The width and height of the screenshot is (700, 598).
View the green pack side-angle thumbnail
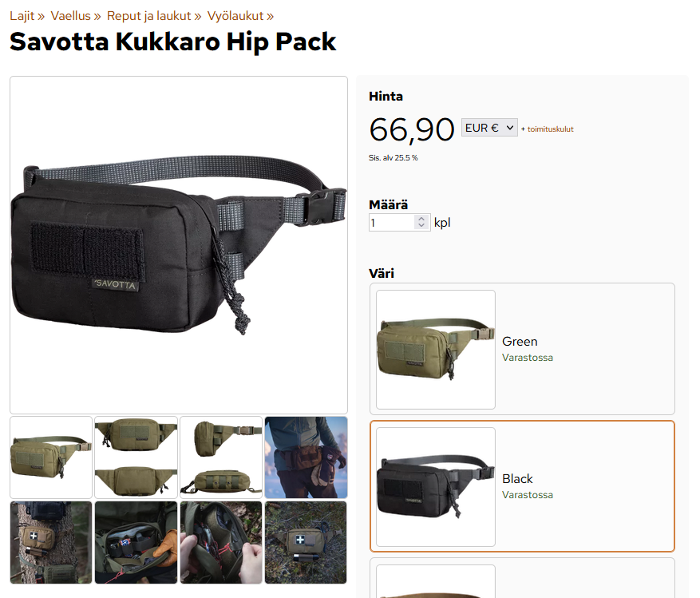pyautogui.click(x=51, y=457)
